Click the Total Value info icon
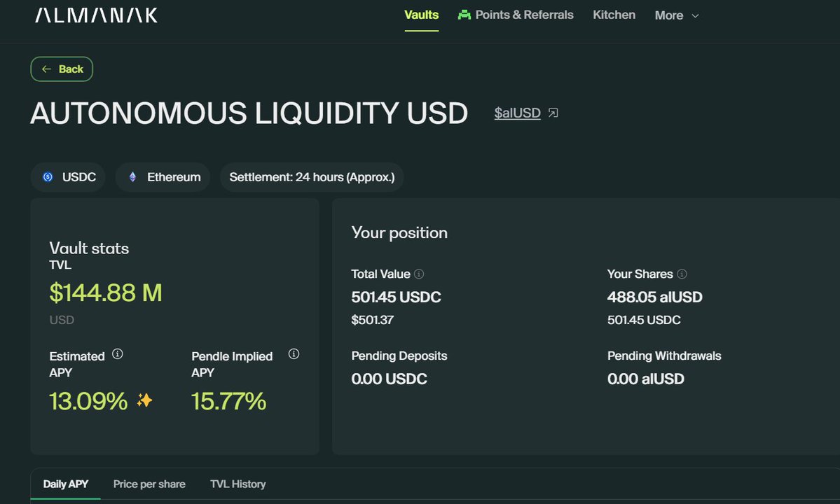Screen dimensions: 840x504 pyautogui.click(x=419, y=274)
